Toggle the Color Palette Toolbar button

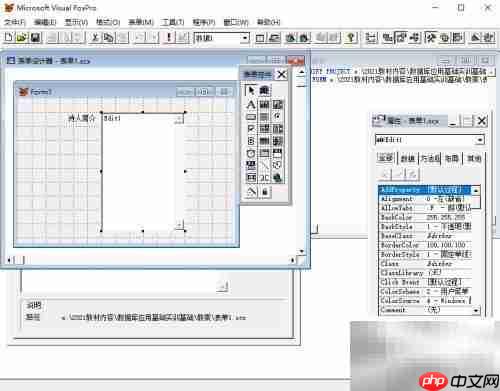point(444,38)
